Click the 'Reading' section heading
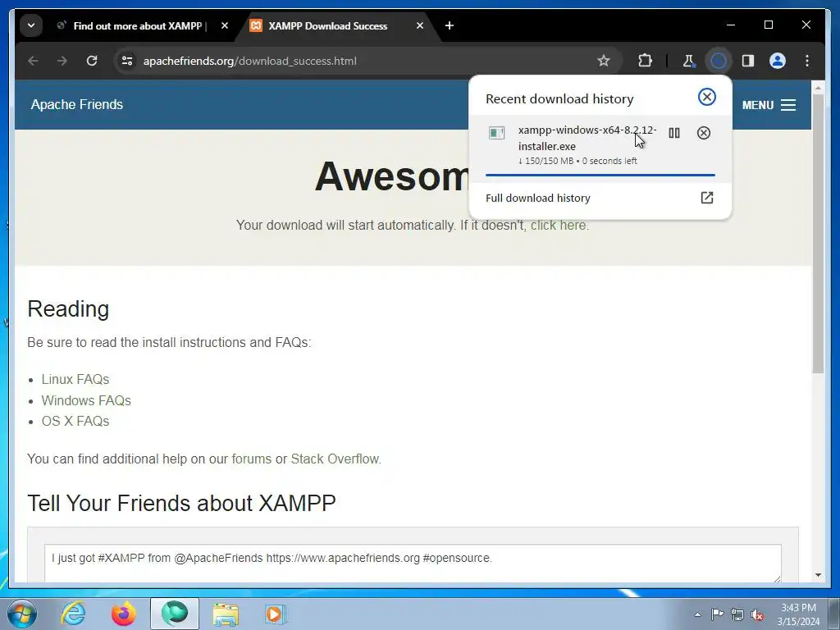840x630 pixels. (x=68, y=309)
